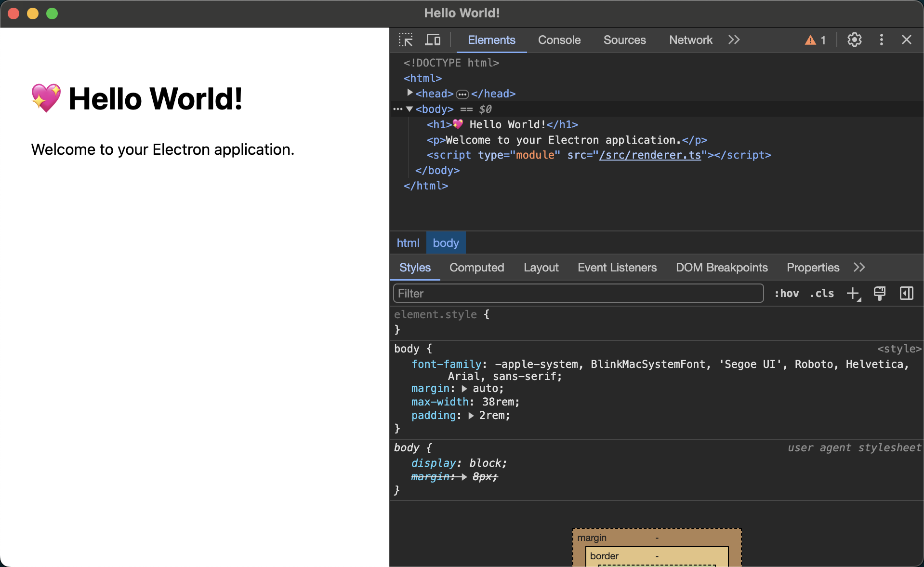The width and height of the screenshot is (924, 567).
Task: Show more DevTools tabs chevron
Action: (x=734, y=40)
